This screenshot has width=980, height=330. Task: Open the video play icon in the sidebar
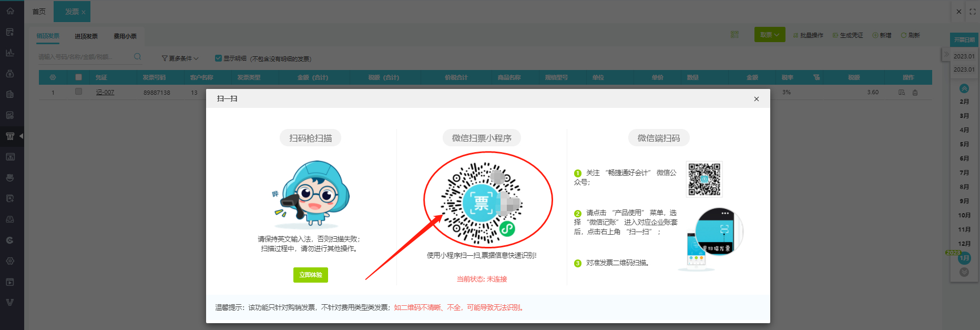[x=10, y=282]
